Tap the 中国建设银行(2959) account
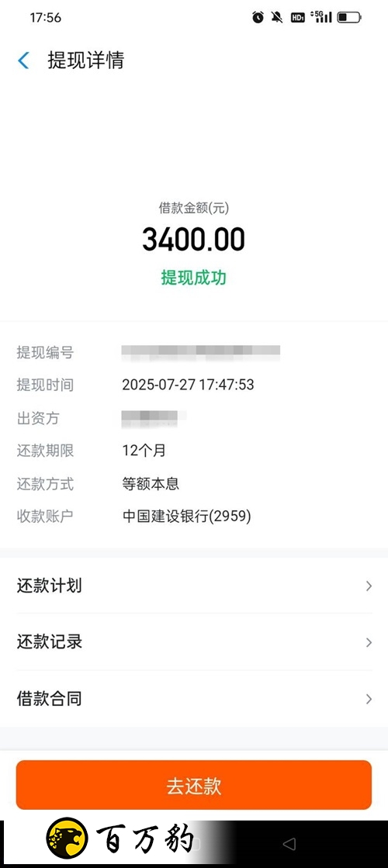 186,517
